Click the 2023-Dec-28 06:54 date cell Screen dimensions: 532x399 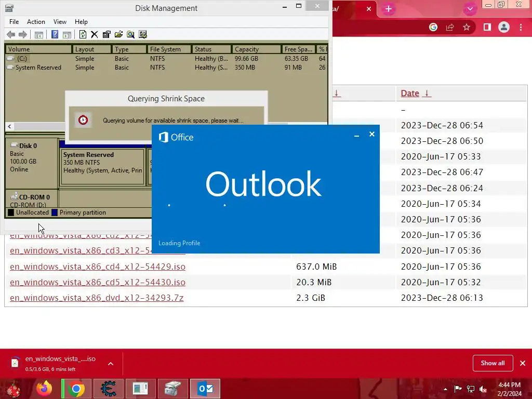pos(442,126)
